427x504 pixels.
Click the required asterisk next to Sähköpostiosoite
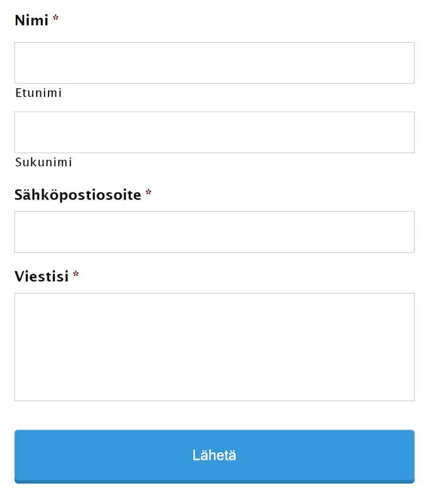(149, 194)
